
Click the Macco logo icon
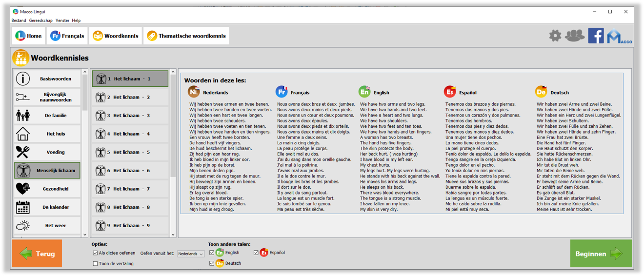(x=619, y=37)
